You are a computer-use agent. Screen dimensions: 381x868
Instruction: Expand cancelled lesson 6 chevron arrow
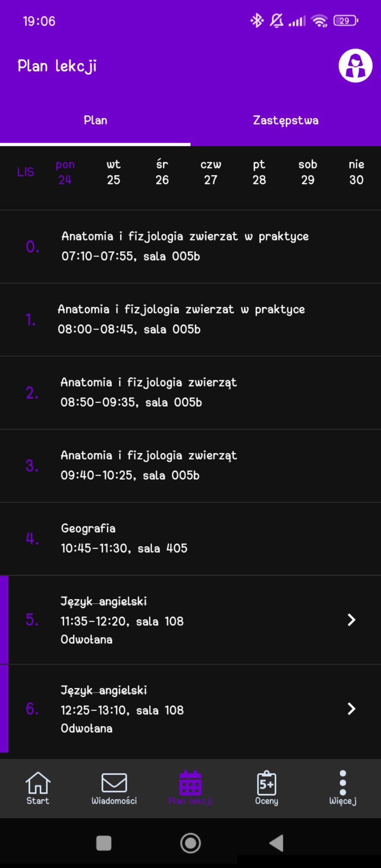tap(351, 709)
